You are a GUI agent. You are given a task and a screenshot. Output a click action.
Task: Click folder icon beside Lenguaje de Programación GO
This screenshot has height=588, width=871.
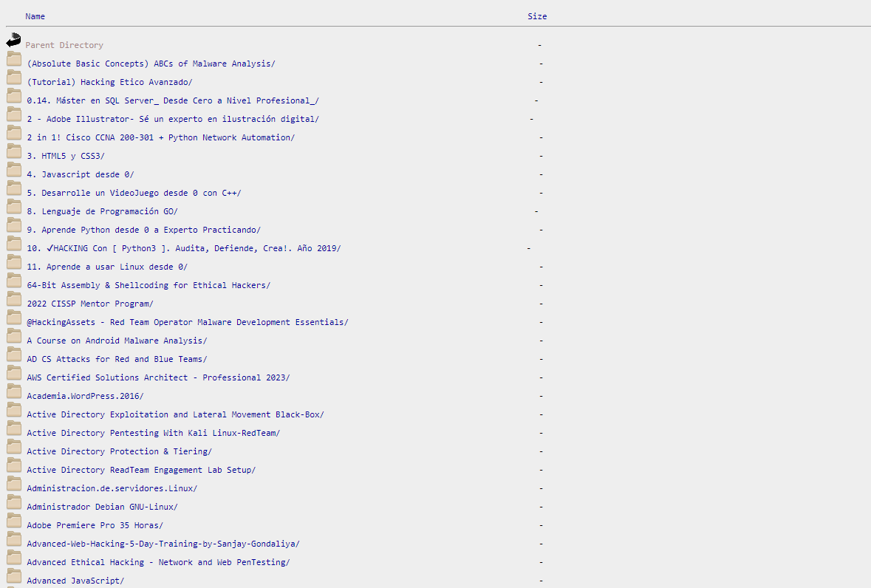(14, 207)
